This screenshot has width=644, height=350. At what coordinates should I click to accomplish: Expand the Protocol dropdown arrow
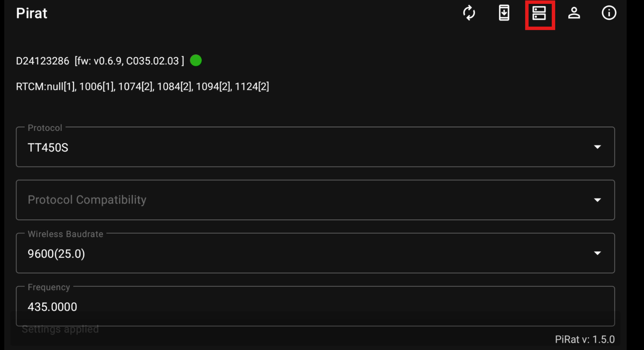pyautogui.click(x=597, y=147)
